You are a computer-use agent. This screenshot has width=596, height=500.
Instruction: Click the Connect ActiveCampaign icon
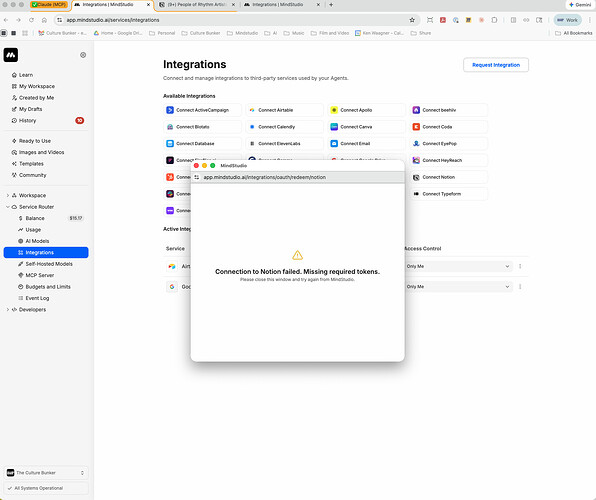point(170,110)
